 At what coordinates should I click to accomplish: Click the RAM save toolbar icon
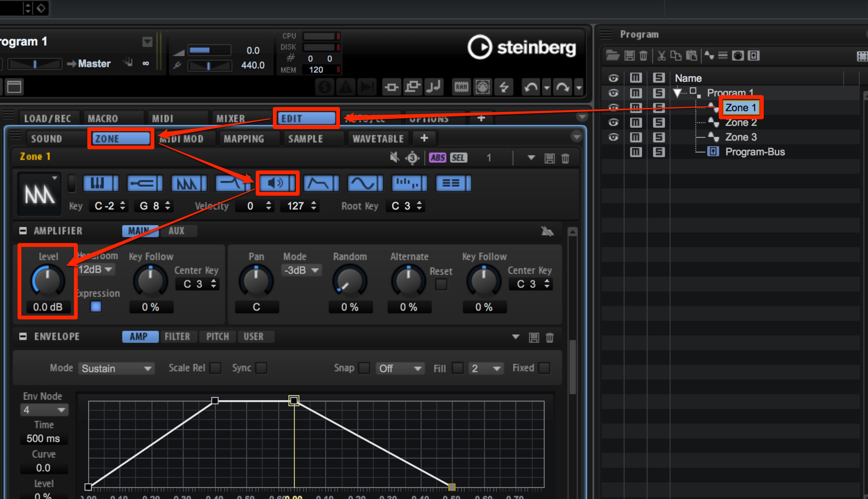click(461, 87)
